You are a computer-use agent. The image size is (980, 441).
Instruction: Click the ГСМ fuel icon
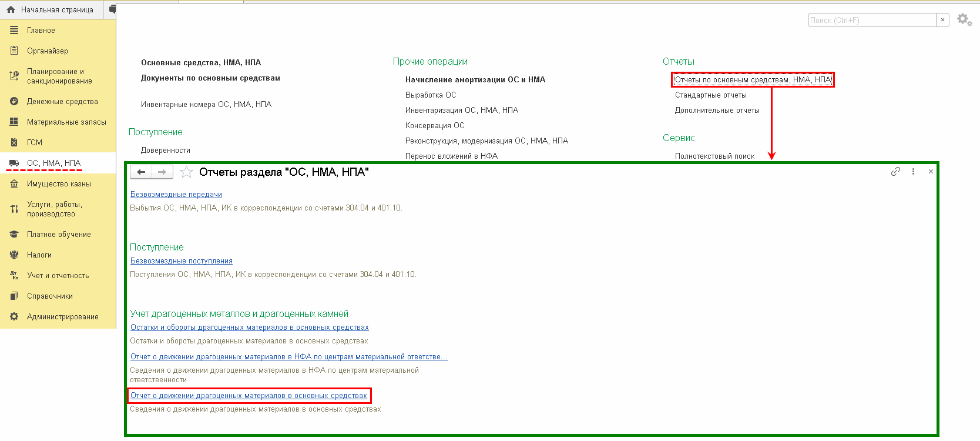tap(14, 142)
